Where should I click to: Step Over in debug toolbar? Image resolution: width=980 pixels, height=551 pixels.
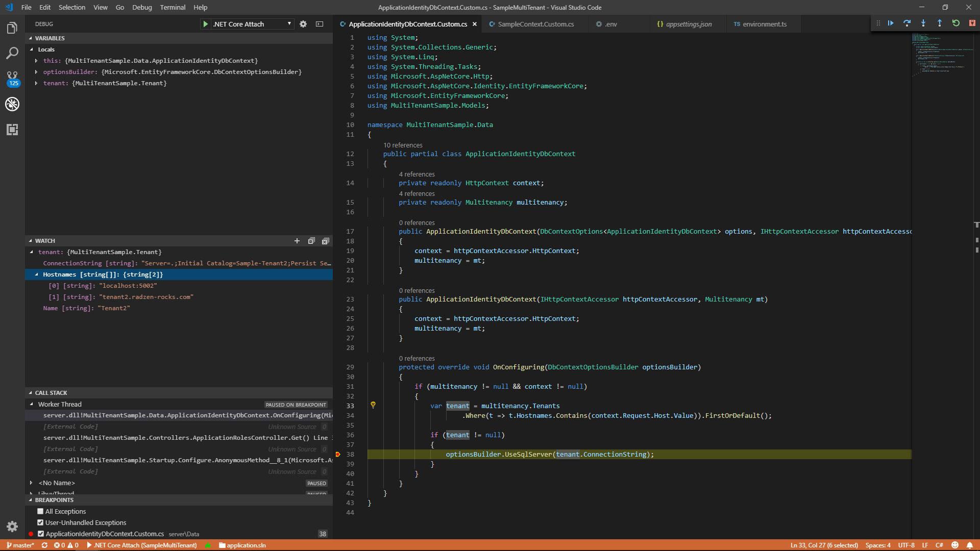coord(907,23)
